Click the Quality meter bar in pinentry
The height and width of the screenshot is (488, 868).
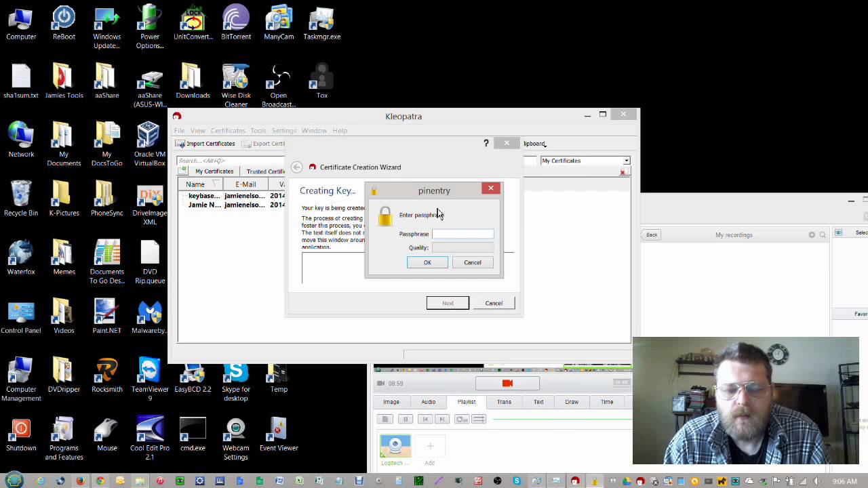tap(463, 247)
